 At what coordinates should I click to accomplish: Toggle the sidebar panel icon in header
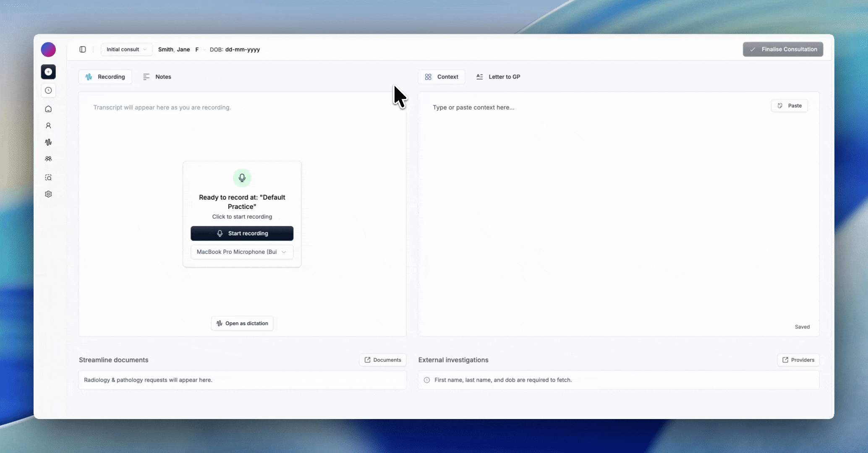pyautogui.click(x=83, y=49)
